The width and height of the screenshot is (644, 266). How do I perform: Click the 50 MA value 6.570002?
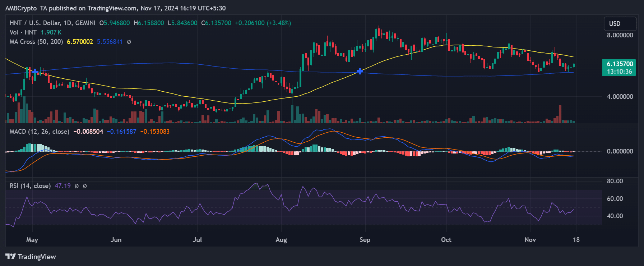pyautogui.click(x=80, y=42)
